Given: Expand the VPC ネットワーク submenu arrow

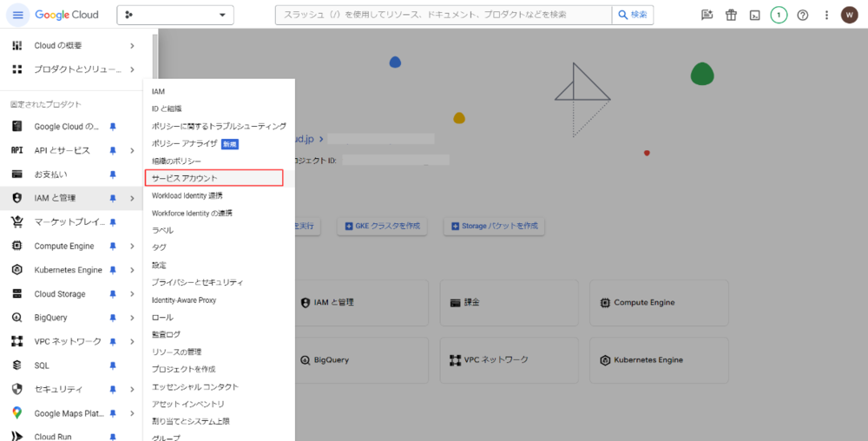Looking at the screenshot, I should [x=132, y=342].
